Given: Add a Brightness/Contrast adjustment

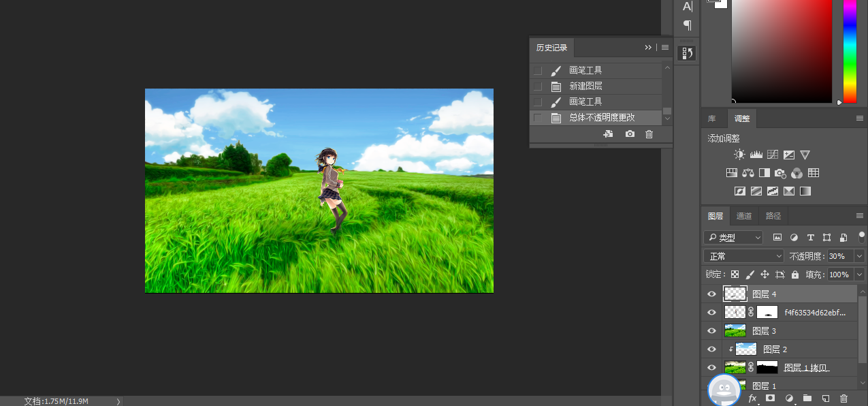Looking at the screenshot, I should 739,155.
